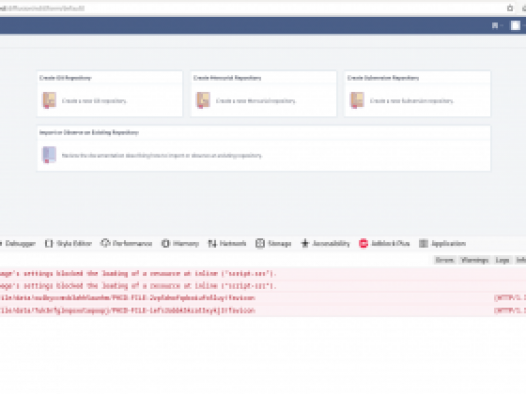Screen dimensions: 526x394
Task: Click the red Adblock Plus icon
Action: [363, 243]
